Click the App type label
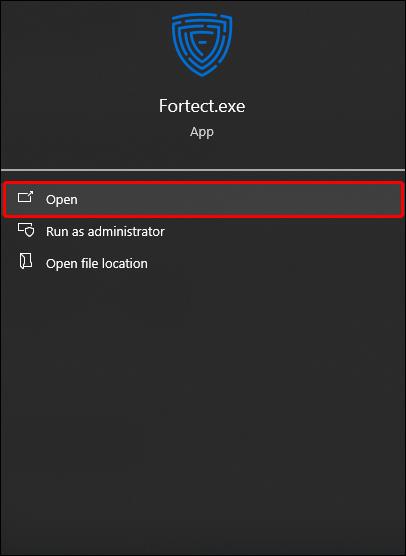The image size is (406, 556). point(202,132)
